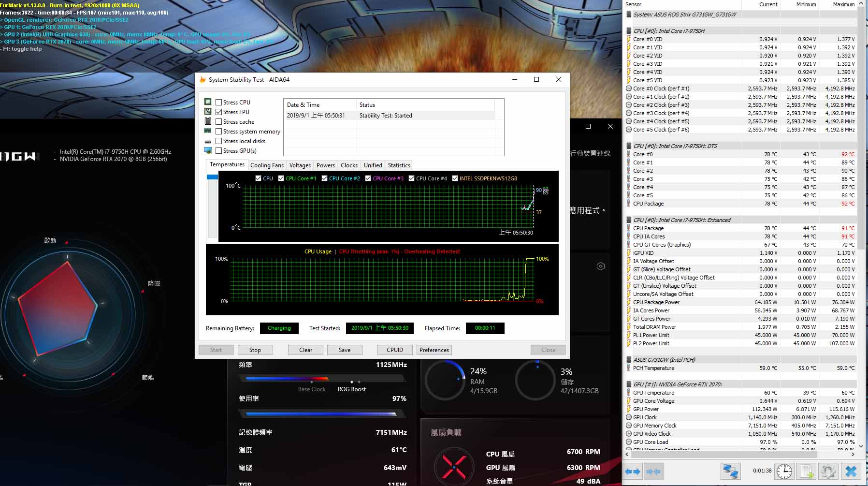868x486 pixels.
Task: Switch to the Unified tab
Action: [373, 165]
